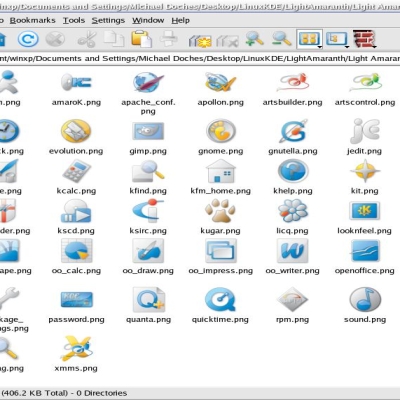Image resolution: width=400 pixels, height=400 pixels.
Task: Open the Help menu
Action: coord(181,20)
